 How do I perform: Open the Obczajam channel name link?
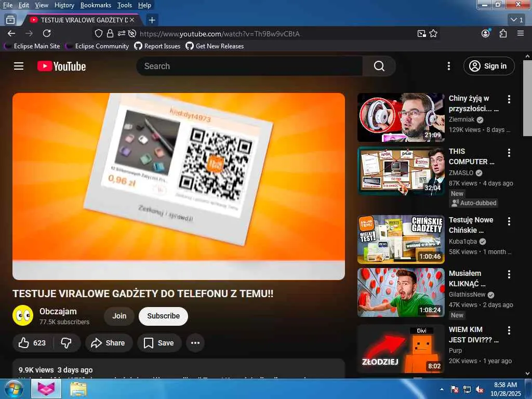(x=58, y=311)
